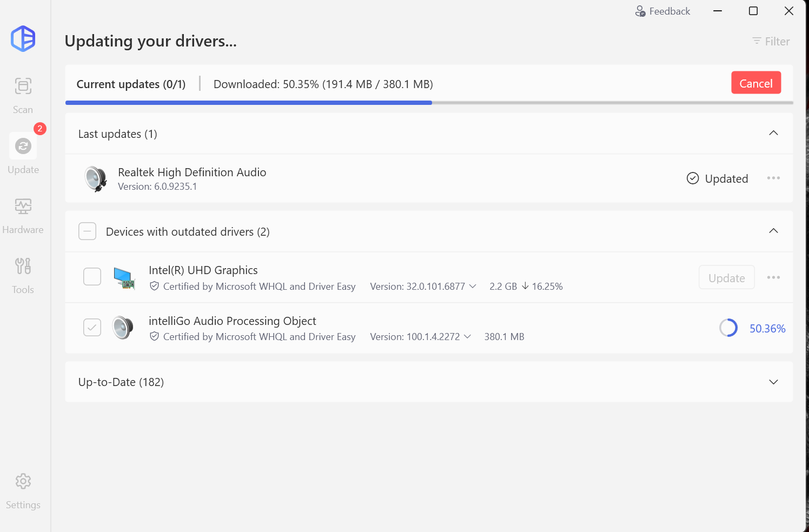This screenshot has height=532, width=809.
Task: Check the Intel(R) UHD Graphics checkbox
Action: [x=92, y=276]
